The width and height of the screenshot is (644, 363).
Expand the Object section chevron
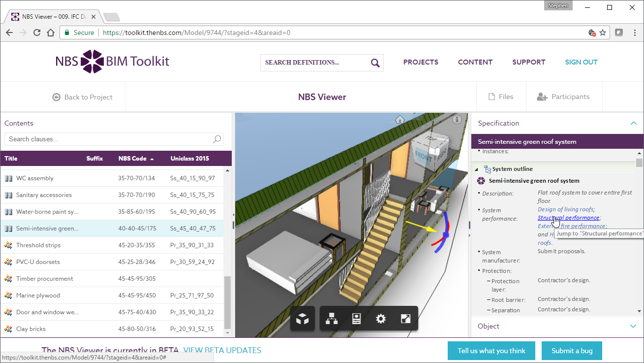(634, 326)
